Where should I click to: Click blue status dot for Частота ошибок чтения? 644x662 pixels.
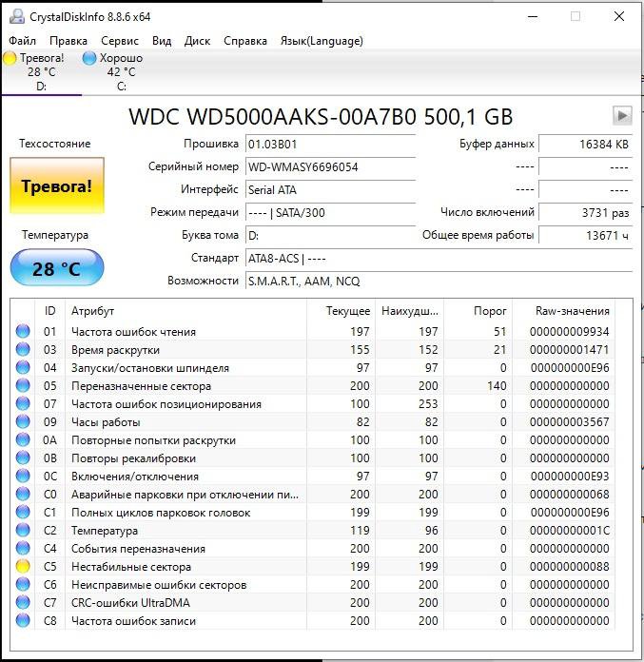(23, 332)
